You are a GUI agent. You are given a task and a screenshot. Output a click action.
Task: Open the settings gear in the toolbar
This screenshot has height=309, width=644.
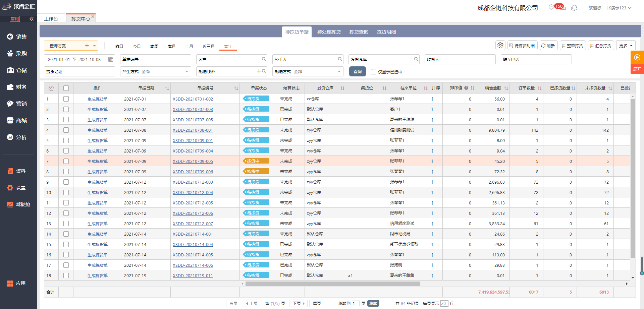click(500, 46)
